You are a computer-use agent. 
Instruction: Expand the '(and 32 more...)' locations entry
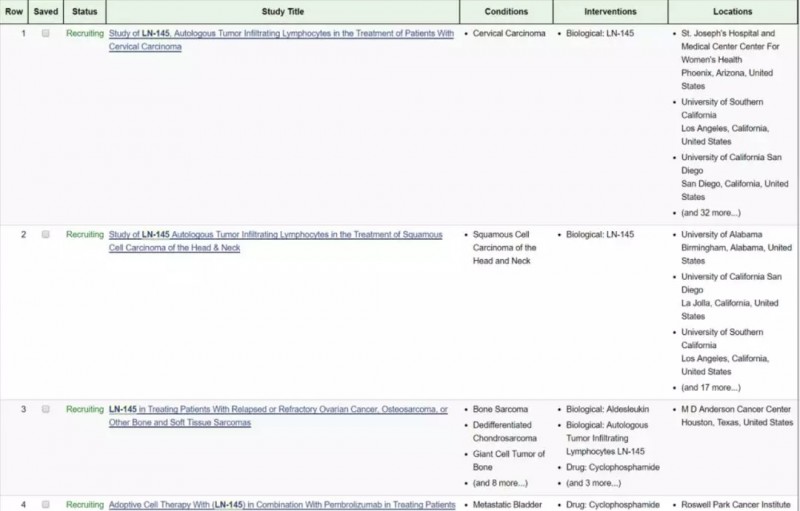click(711, 213)
